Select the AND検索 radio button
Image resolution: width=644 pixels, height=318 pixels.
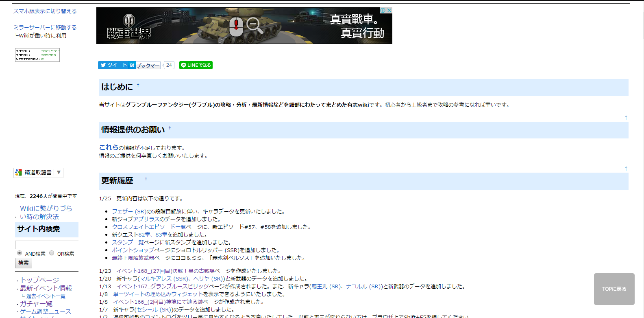coord(20,253)
